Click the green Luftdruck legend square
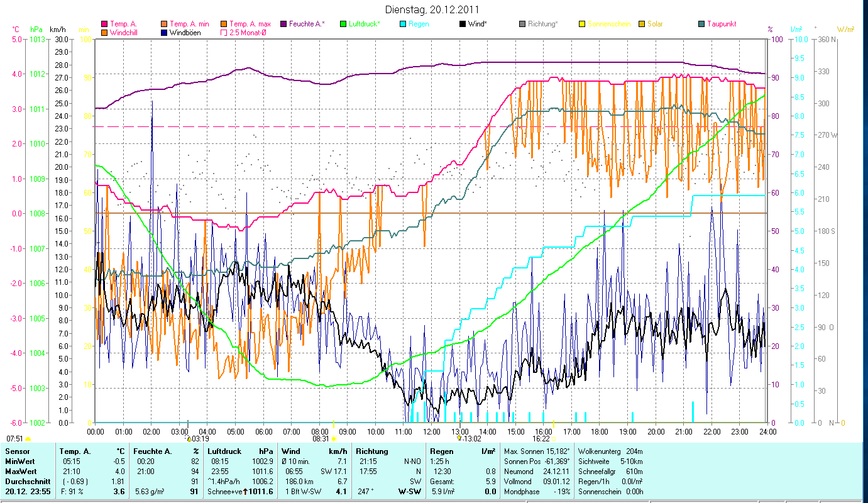Screen dimensions: 868x503 [343, 24]
